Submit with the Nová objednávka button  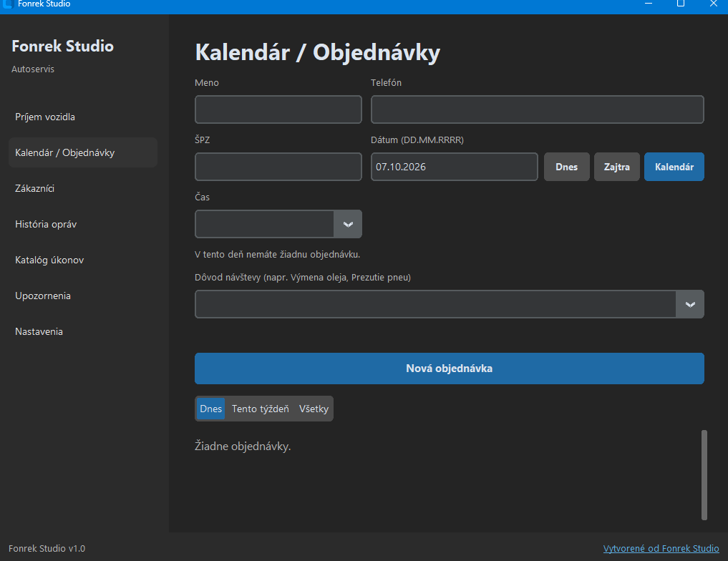(450, 369)
